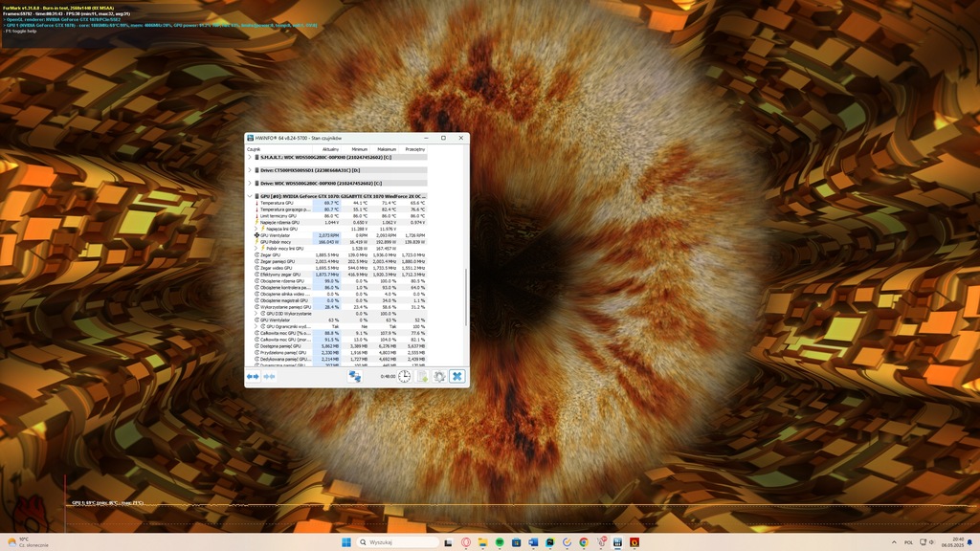Image resolution: width=980 pixels, height=551 pixels.
Task: Reset the elapsed-time clock icon
Action: pyautogui.click(x=405, y=377)
